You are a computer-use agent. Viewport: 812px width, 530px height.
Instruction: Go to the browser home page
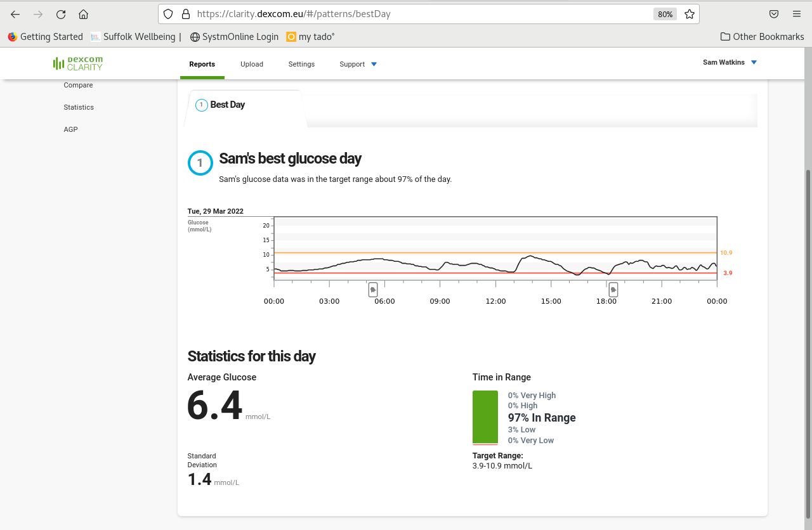pos(83,14)
